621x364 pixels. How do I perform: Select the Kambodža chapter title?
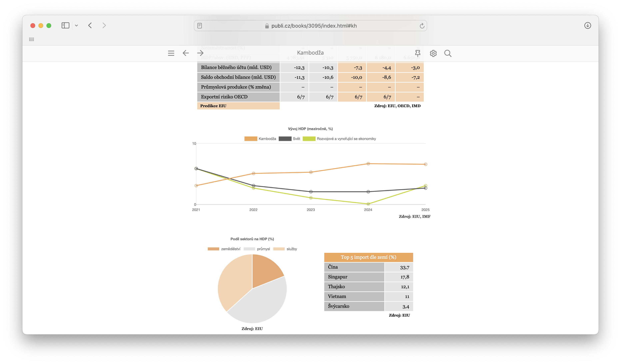click(310, 53)
